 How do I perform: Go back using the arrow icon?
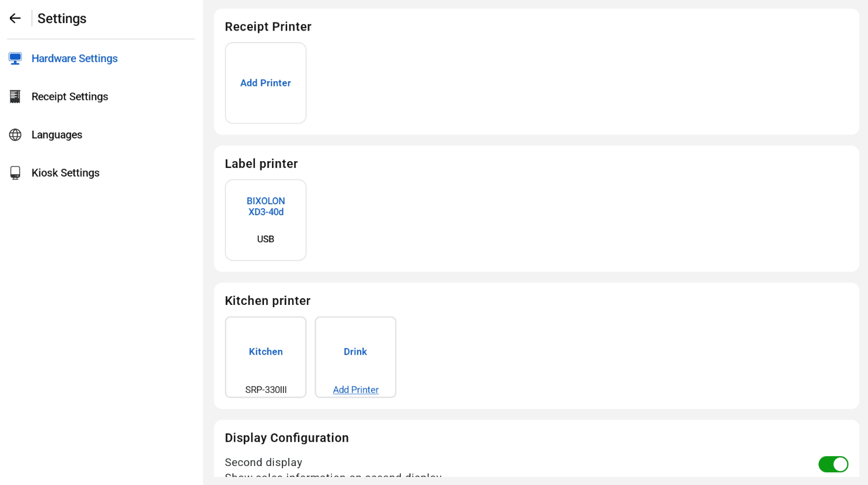(x=15, y=18)
